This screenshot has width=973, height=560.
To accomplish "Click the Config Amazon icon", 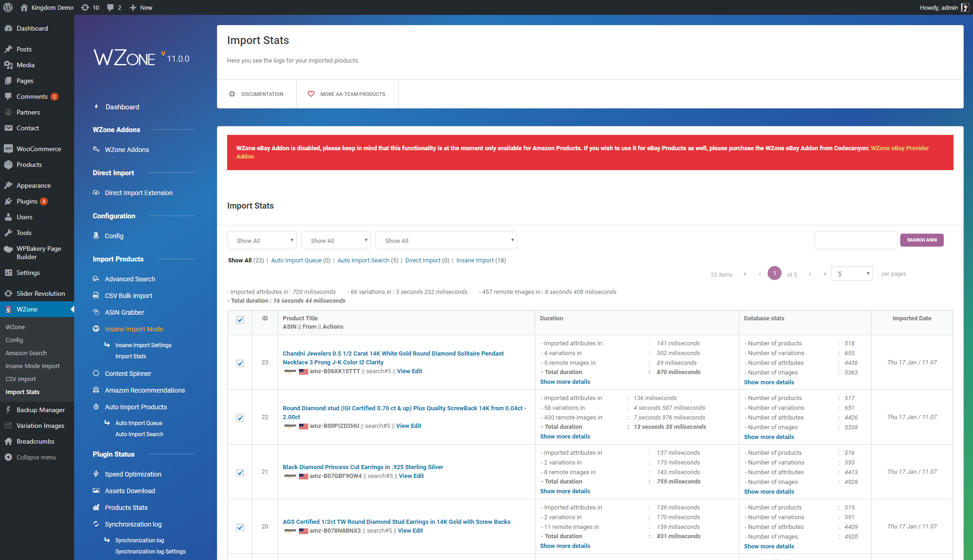I will (x=96, y=236).
